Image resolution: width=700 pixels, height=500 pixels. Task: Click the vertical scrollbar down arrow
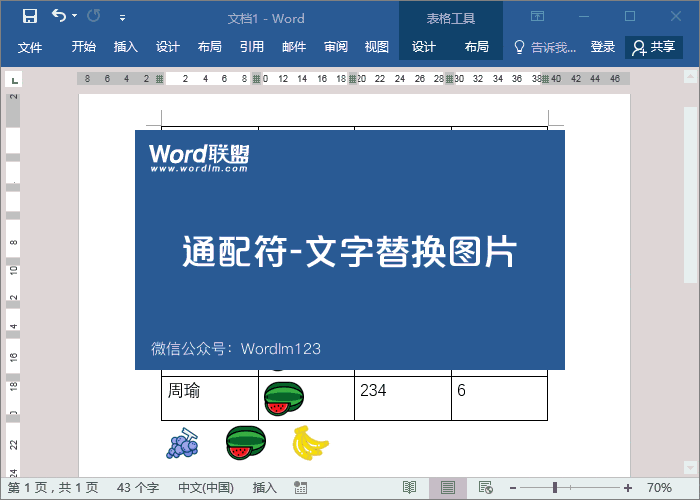click(690, 467)
